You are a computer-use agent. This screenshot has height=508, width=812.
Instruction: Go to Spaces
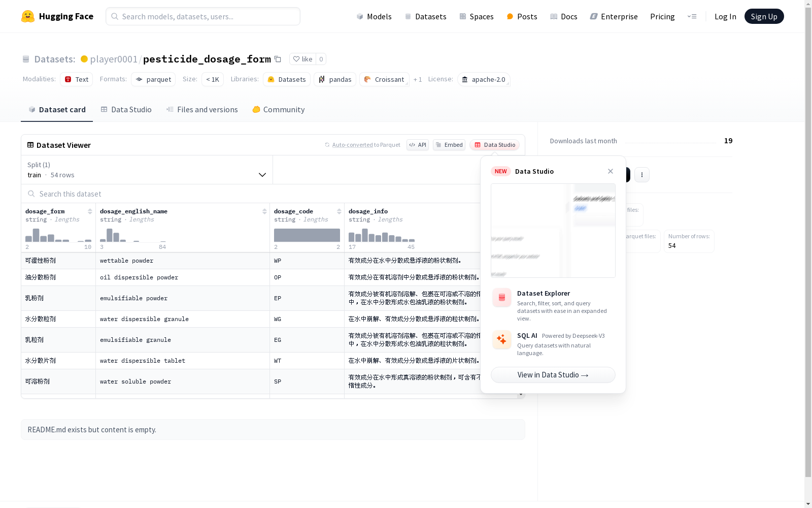click(x=476, y=16)
